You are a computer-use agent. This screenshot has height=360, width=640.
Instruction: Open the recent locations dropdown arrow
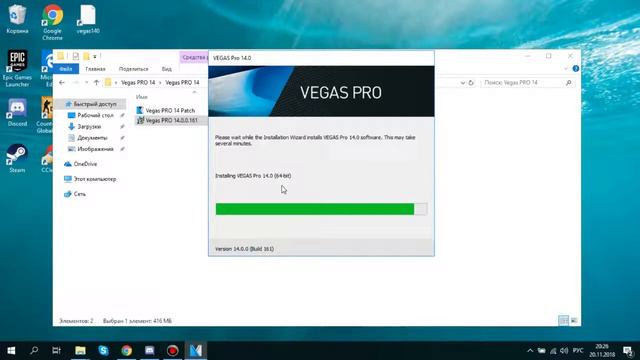[x=86, y=83]
